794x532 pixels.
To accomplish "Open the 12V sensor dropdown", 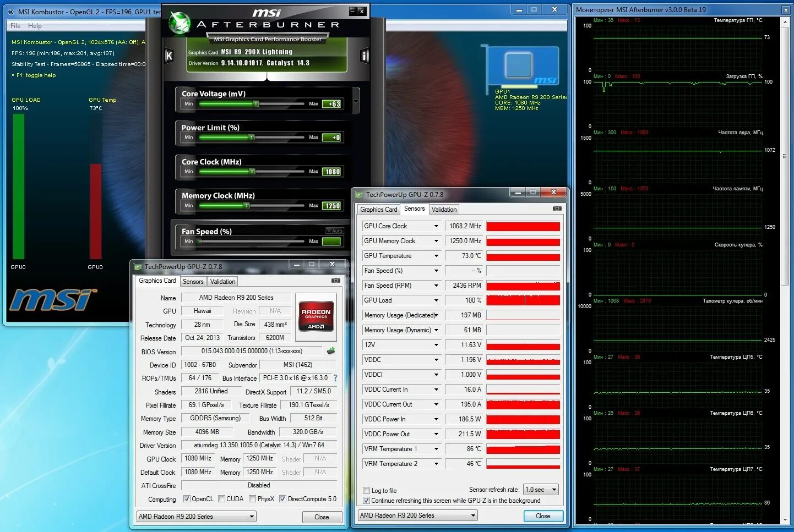I will pos(436,345).
